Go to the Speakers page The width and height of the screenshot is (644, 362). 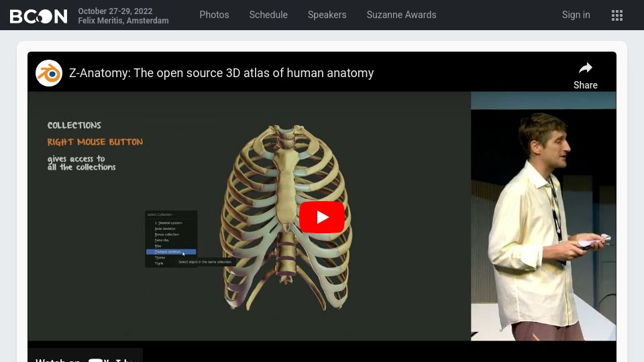(x=327, y=15)
